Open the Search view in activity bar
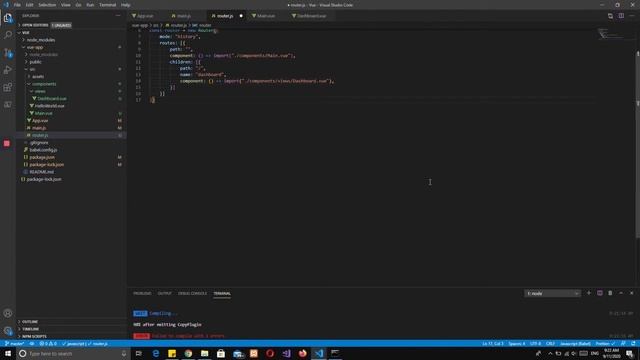 (8, 35)
